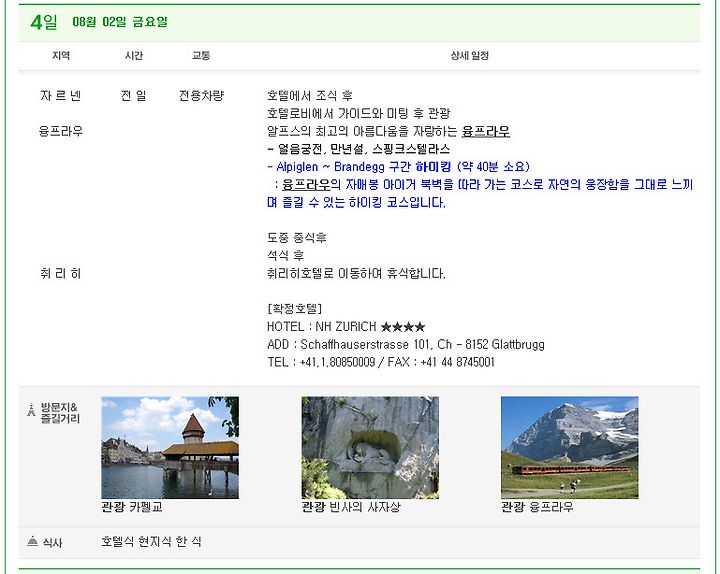Viewport: 720px width, 574px height.
Task: Open the 빈사의 사자상 lion monument thumbnail
Action: [x=370, y=447]
